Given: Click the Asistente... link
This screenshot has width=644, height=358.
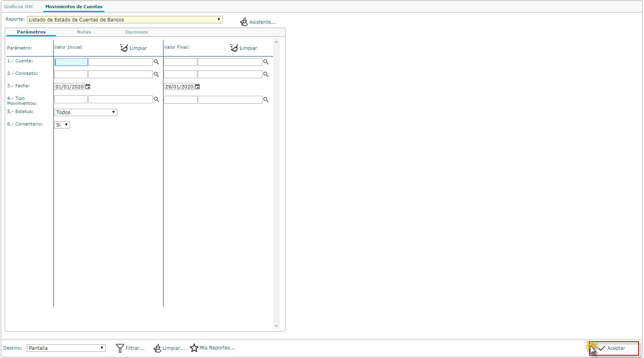Looking at the screenshot, I should point(263,22).
